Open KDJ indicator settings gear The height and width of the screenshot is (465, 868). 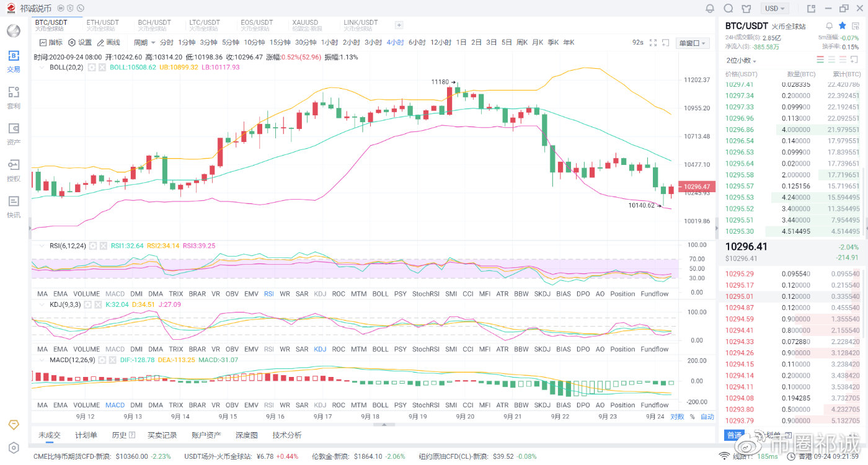tap(87, 304)
